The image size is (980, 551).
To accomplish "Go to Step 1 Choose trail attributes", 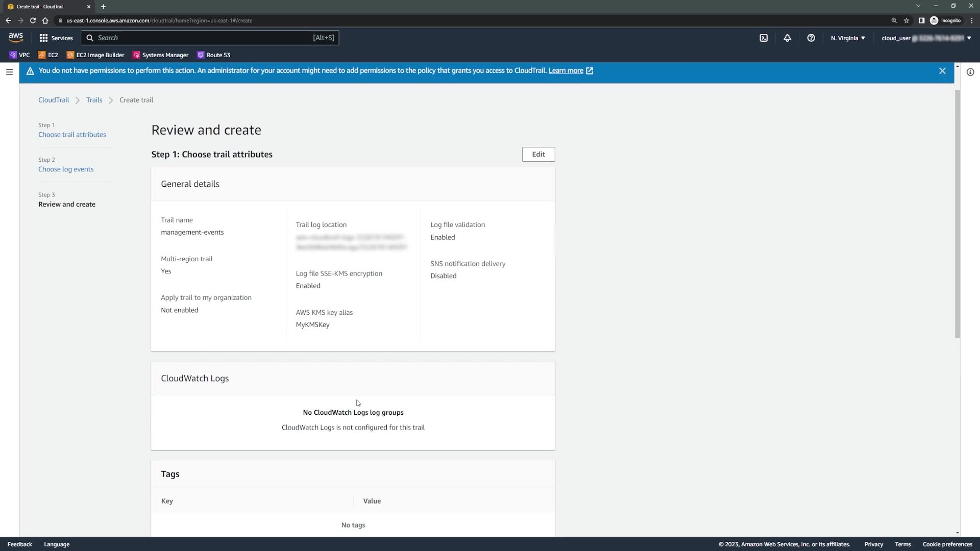I will click(72, 135).
